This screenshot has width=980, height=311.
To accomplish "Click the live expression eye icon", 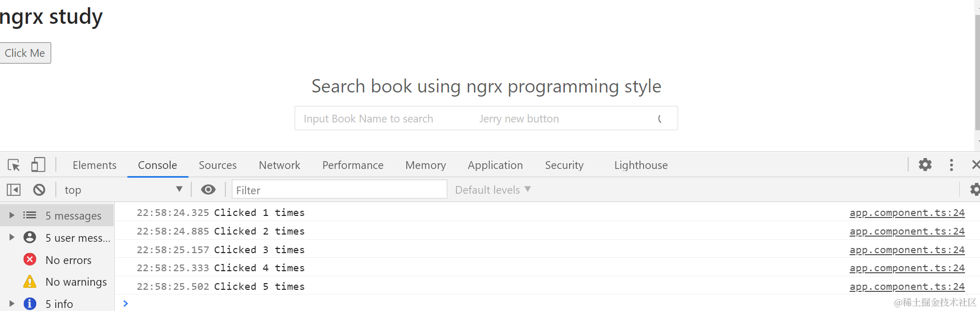I will pos(208,190).
